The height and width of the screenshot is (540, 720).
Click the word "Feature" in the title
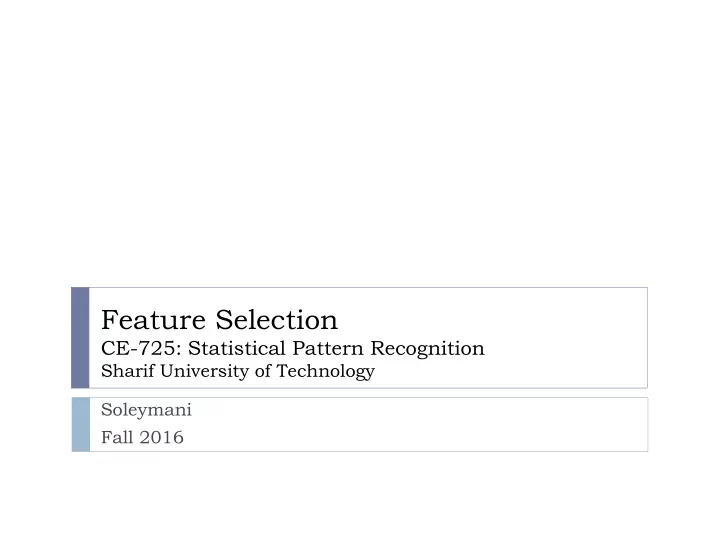pyautogui.click(x=153, y=320)
